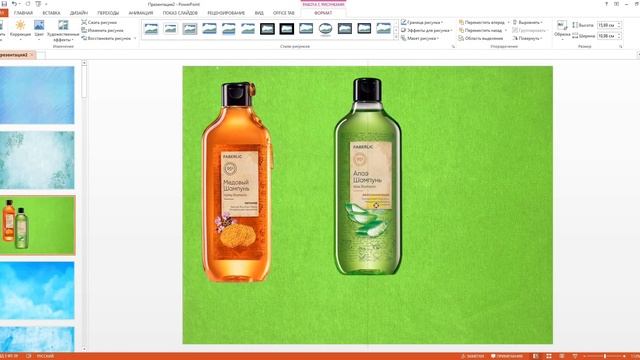This screenshot has width=640, height=360.
Task: Open Переместить вперед bring forward dropdown
Action: (484, 22)
